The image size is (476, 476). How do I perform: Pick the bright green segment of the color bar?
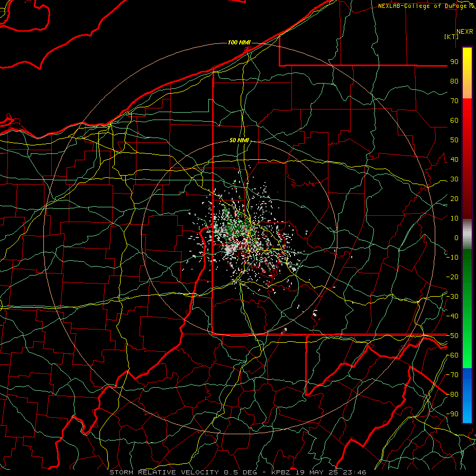[x=467, y=349]
